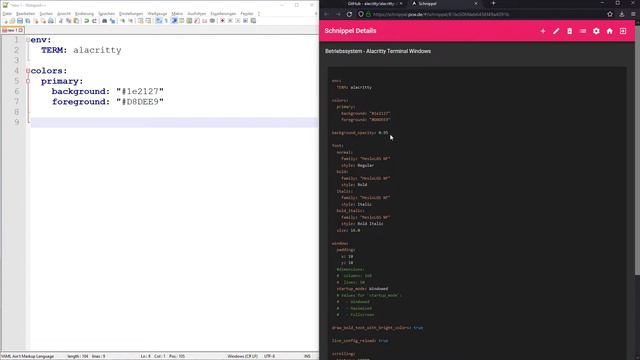Open the Makro menu
The height and width of the screenshot is (360, 640).
click(177, 13)
